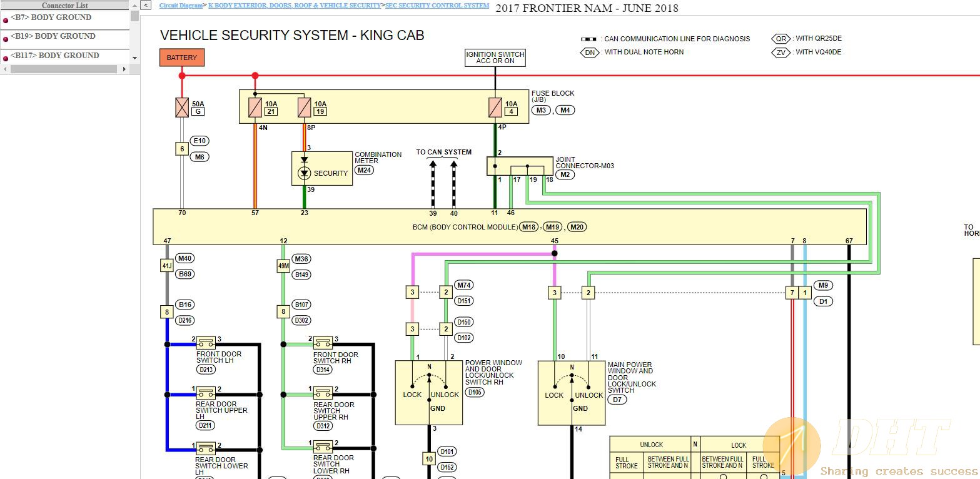Select connector label E10
Image resolution: width=980 pixels, height=479 pixels.
pyautogui.click(x=200, y=141)
